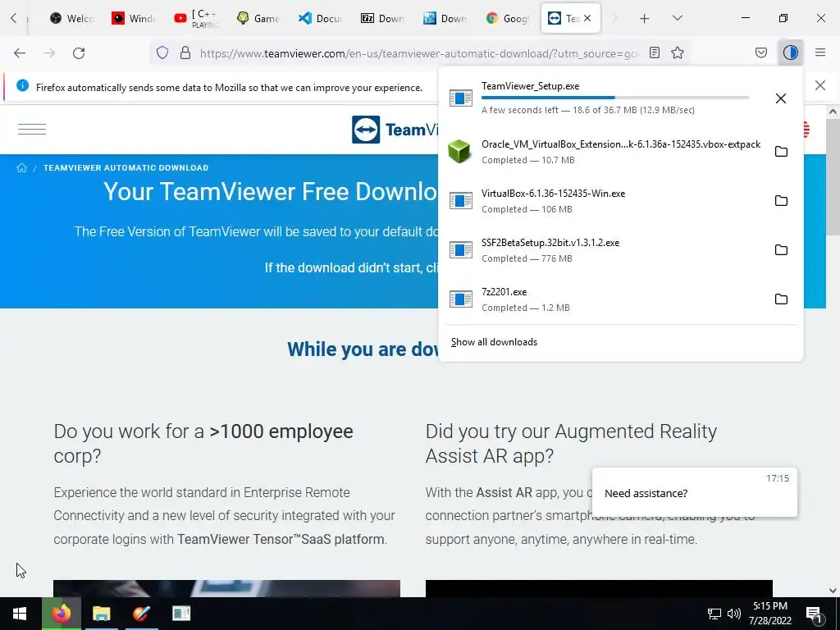Open volume control tray icon
The width and height of the screenshot is (840, 630).
click(734, 614)
